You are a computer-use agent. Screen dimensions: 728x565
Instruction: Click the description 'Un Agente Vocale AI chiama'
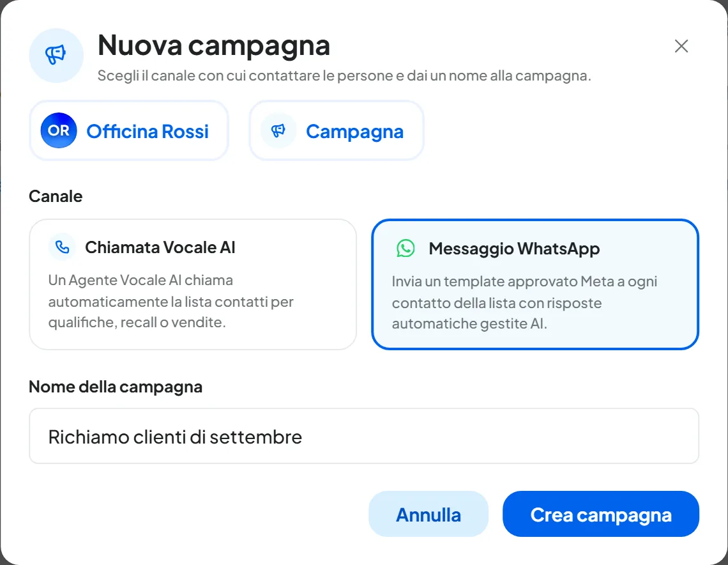(x=171, y=301)
